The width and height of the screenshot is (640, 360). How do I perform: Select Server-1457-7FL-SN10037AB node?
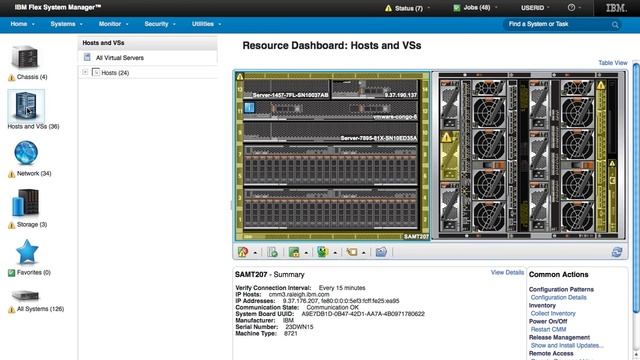pos(286,89)
